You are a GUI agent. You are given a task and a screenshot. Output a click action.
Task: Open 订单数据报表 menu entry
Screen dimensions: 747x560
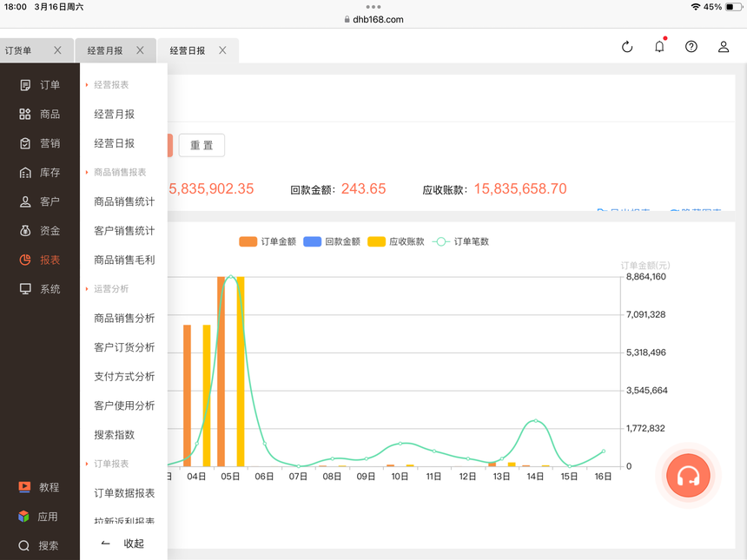tap(124, 493)
